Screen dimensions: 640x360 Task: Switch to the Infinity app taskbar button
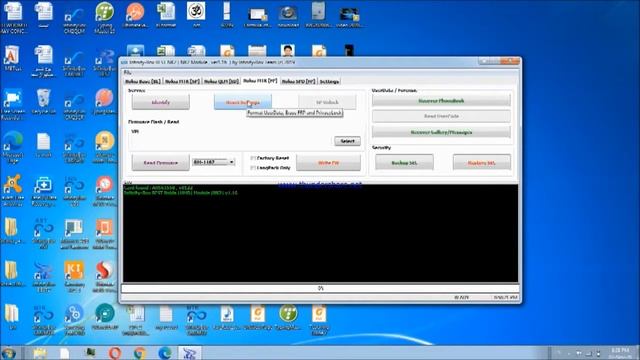(190, 353)
